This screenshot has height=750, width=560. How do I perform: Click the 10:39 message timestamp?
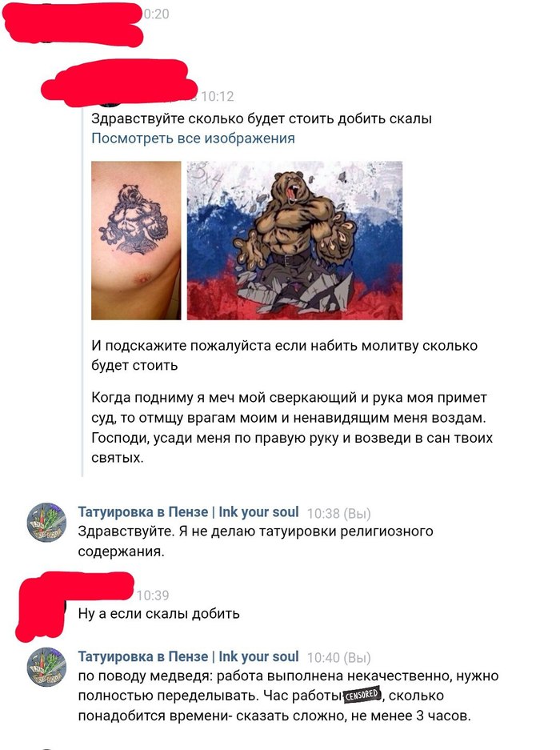click(x=153, y=595)
